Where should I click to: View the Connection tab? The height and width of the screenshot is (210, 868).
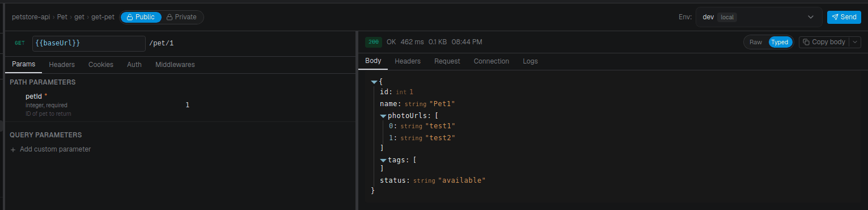click(x=492, y=61)
